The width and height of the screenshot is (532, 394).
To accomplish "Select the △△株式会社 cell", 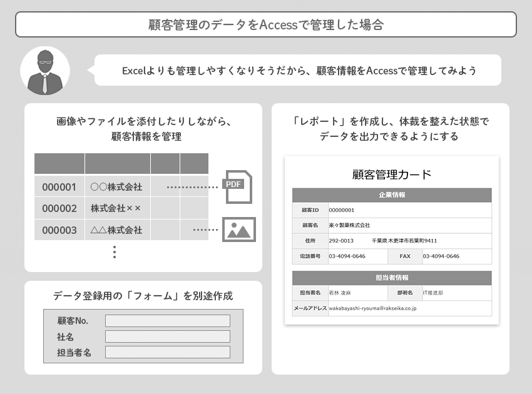I will (118, 230).
